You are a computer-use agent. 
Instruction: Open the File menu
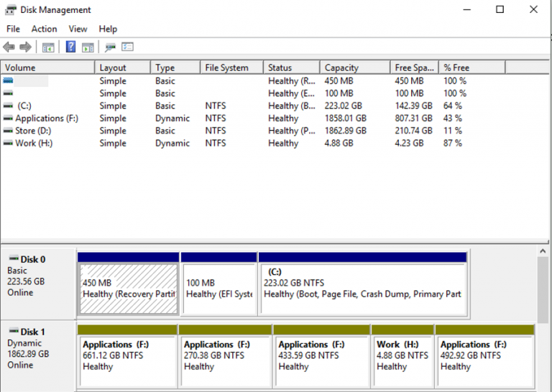14,29
